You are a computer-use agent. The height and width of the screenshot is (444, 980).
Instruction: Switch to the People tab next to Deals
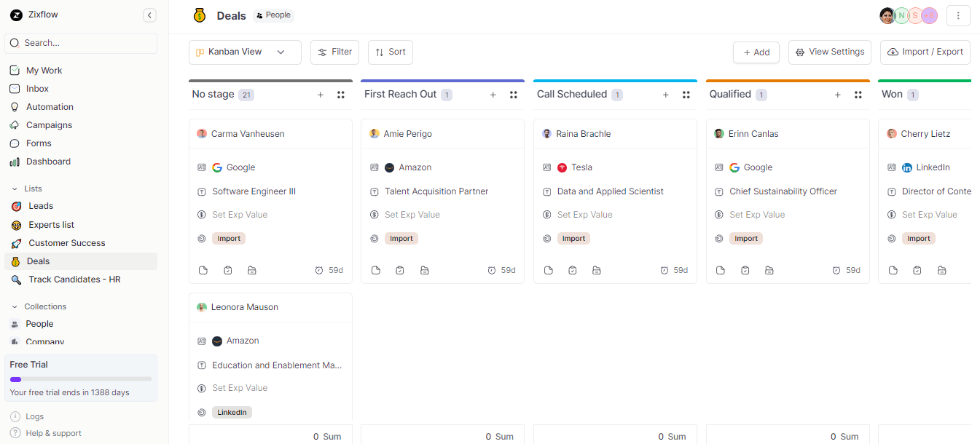(x=273, y=15)
